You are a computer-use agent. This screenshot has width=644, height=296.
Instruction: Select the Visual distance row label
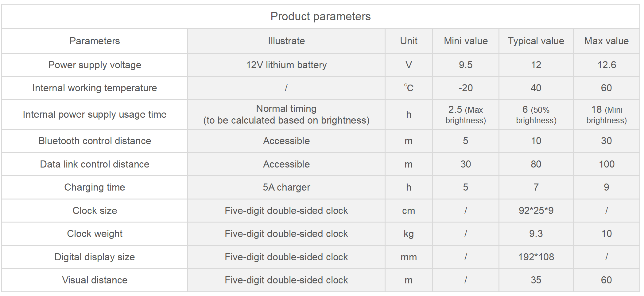coord(95,280)
